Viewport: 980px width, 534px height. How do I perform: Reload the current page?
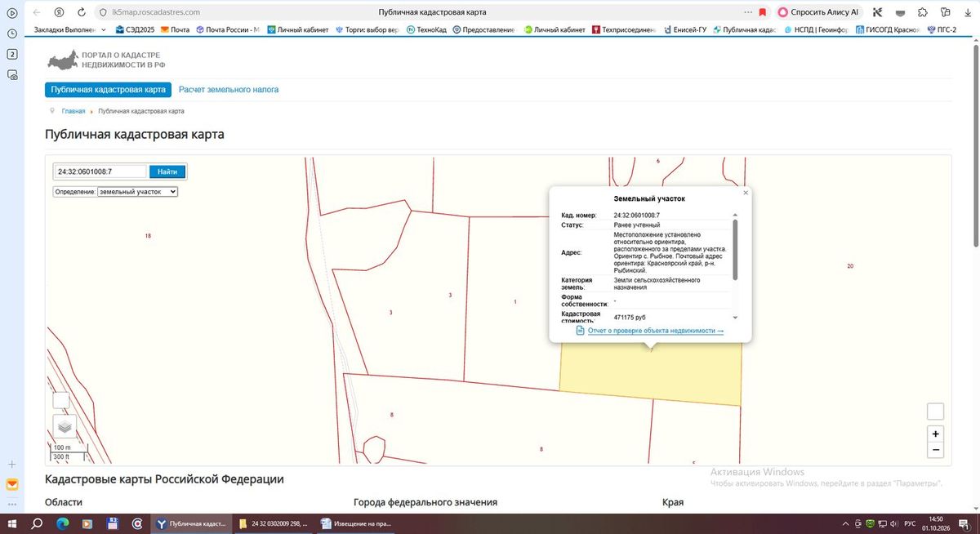(82, 12)
